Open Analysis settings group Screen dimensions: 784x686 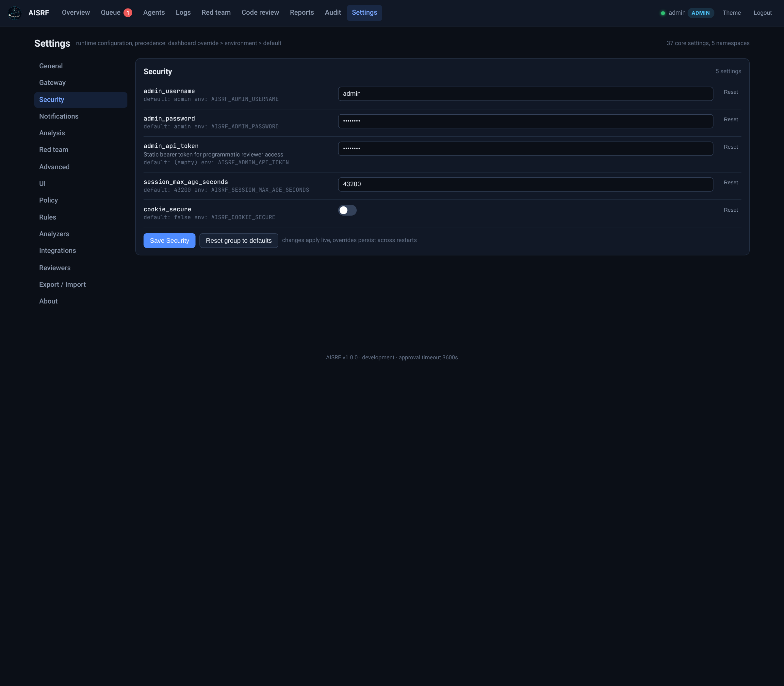(81, 133)
